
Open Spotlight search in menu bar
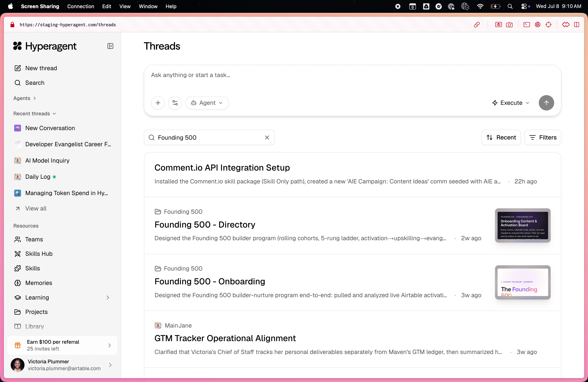(510, 6)
